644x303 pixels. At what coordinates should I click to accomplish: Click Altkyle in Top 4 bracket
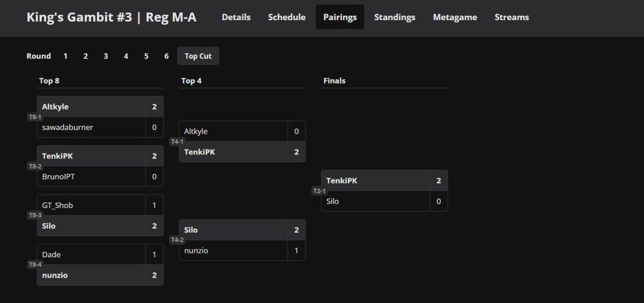[x=195, y=131]
